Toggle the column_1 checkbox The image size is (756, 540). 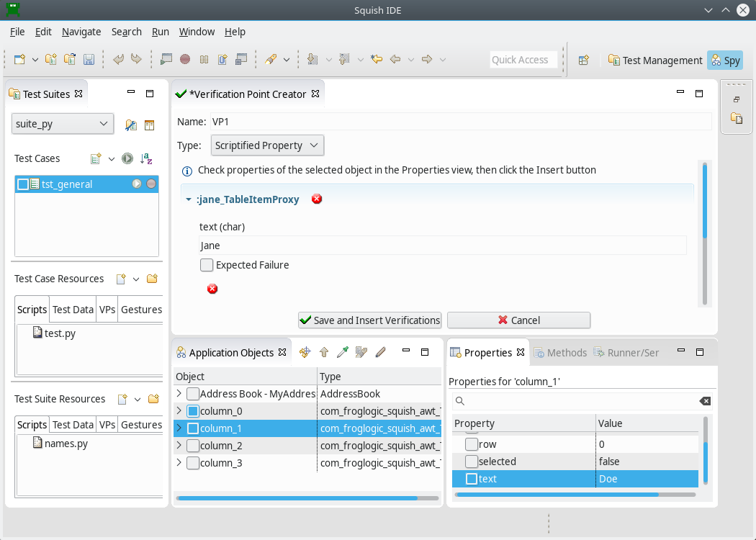(x=193, y=428)
